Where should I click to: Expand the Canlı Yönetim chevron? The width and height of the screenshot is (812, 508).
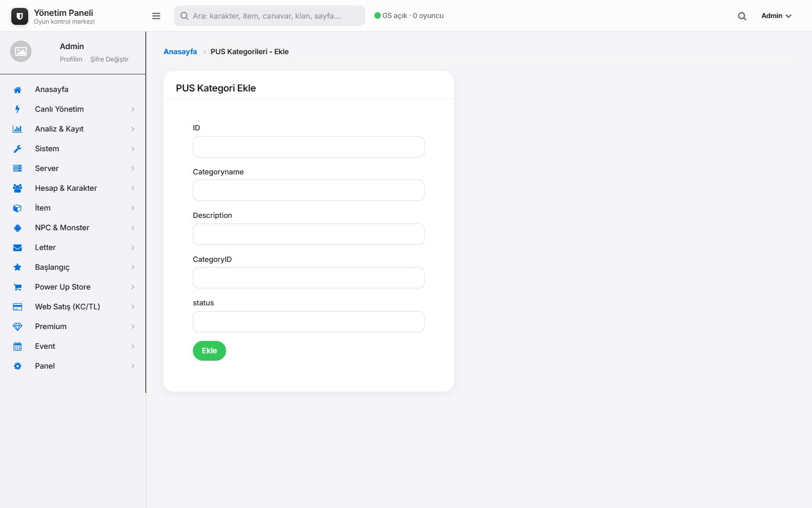(x=133, y=110)
